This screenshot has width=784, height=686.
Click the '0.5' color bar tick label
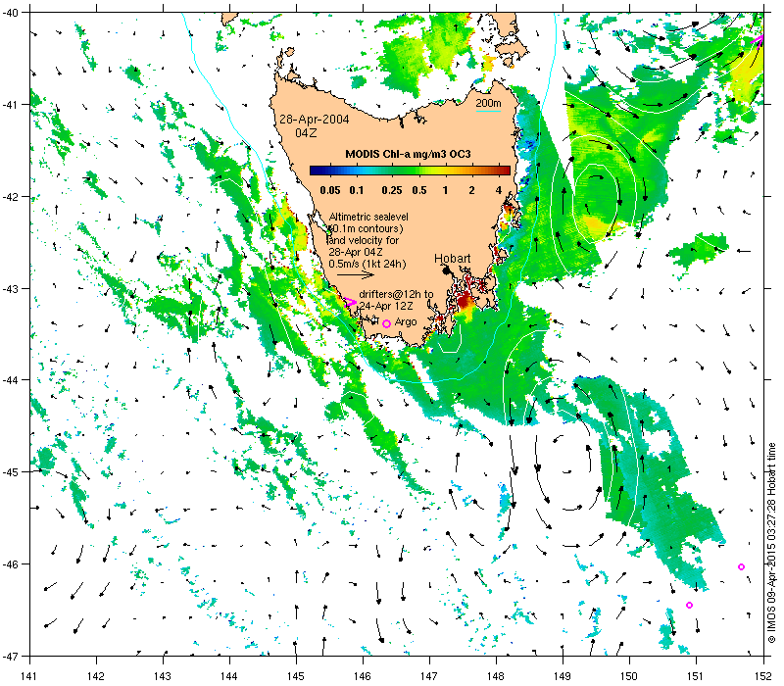point(419,190)
